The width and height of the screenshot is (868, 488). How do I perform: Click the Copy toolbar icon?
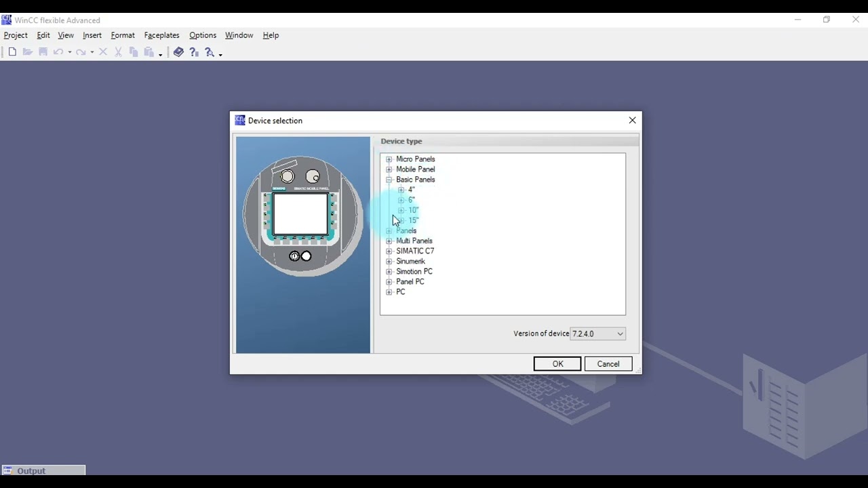coord(134,52)
